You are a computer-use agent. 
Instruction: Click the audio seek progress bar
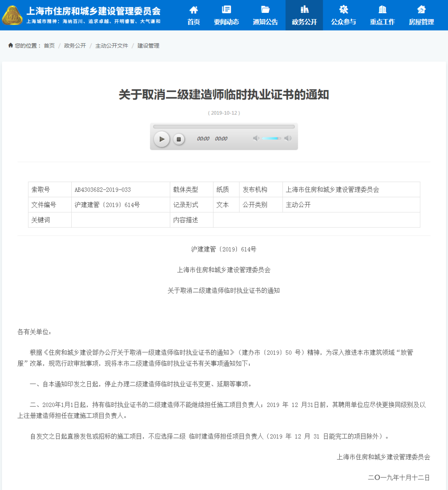pyautogui.click(x=224, y=126)
